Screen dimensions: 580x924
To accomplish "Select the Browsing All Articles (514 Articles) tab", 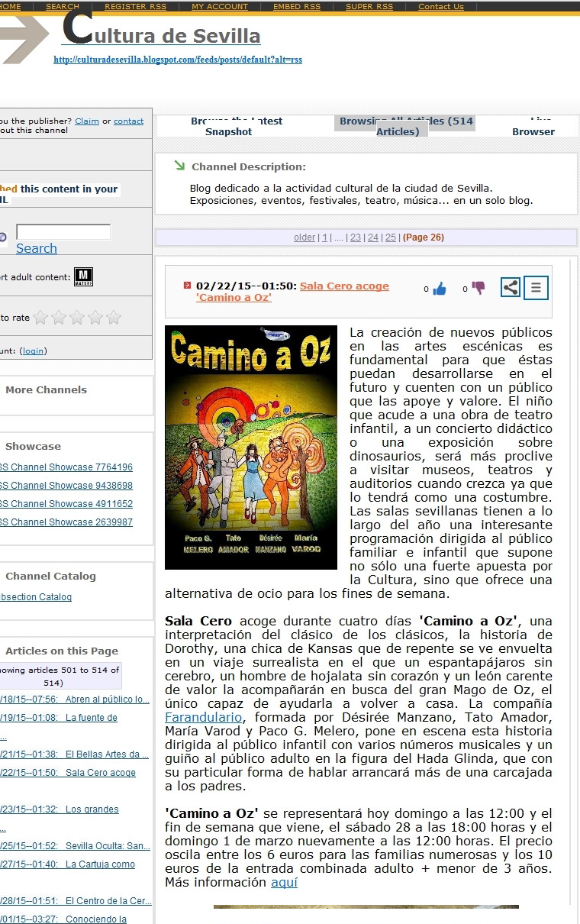I will (406, 126).
